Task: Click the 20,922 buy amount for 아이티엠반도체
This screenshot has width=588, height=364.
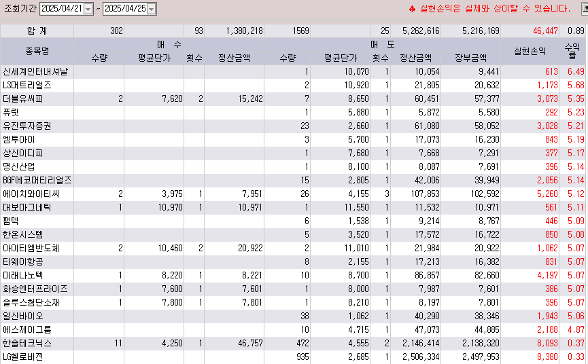Action: tap(250, 249)
